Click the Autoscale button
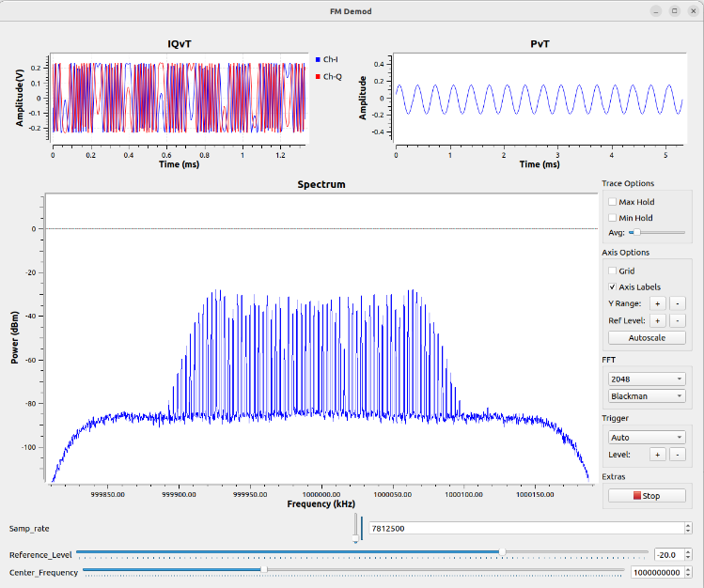This screenshot has width=704, height=588. point(647,338)
